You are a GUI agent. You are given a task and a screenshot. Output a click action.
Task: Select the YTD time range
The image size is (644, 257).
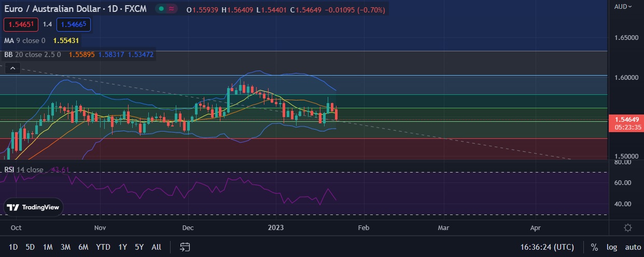tap(103, 247)
